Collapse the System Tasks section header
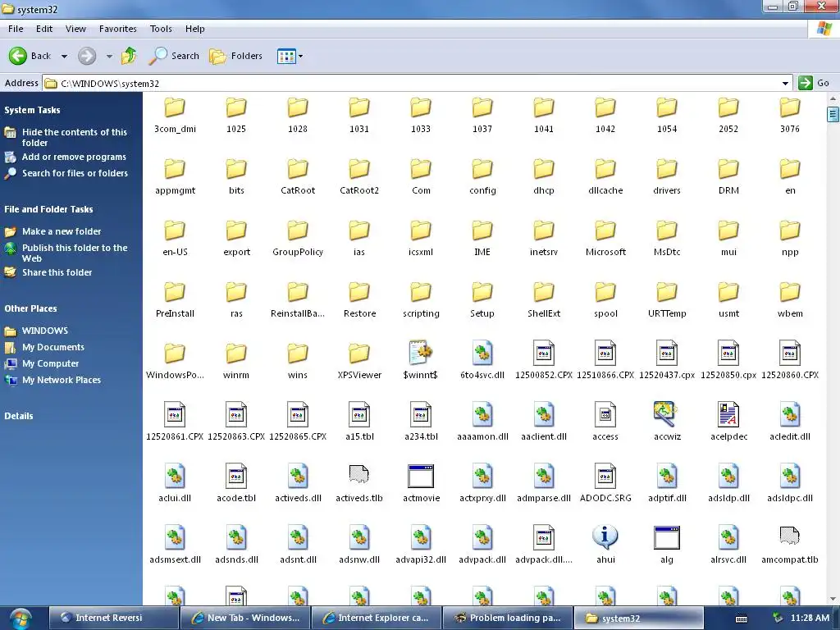 pos(32,110)
